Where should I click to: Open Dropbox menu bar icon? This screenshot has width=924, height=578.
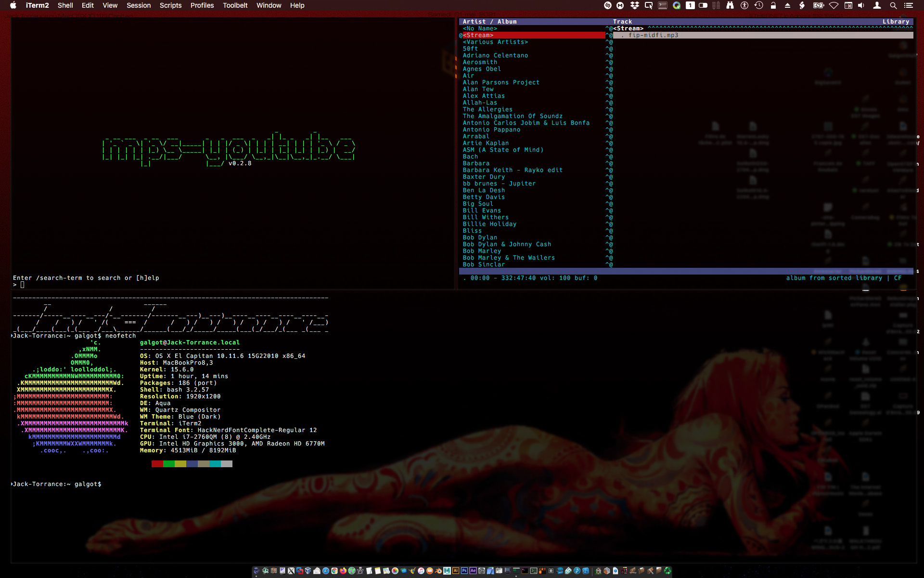pyautogui.click(x=634, y=5)
